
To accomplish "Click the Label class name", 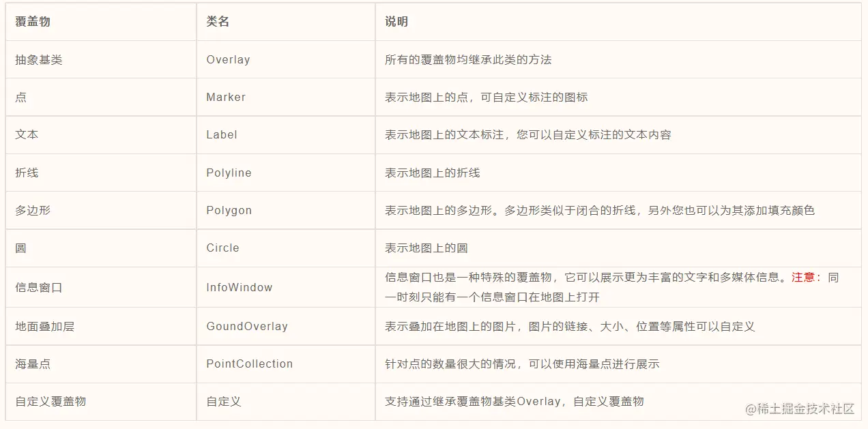I will 222,135.
